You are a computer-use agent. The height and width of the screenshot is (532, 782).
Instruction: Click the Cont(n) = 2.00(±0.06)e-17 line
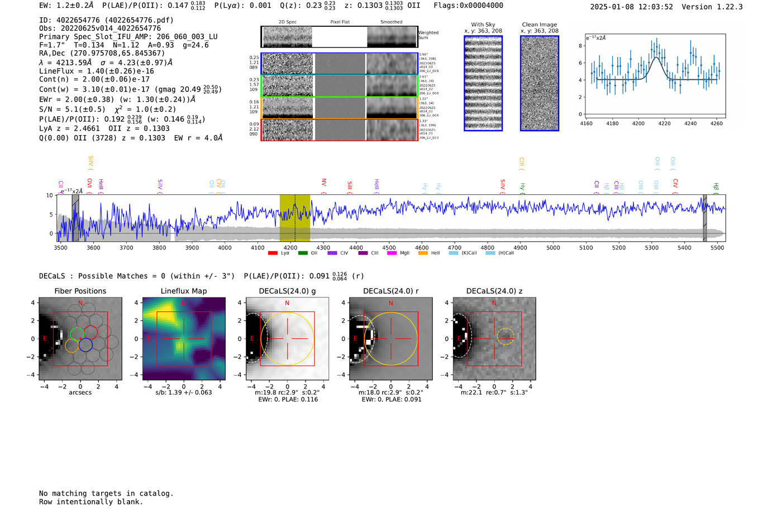click(x=94, y=79)
